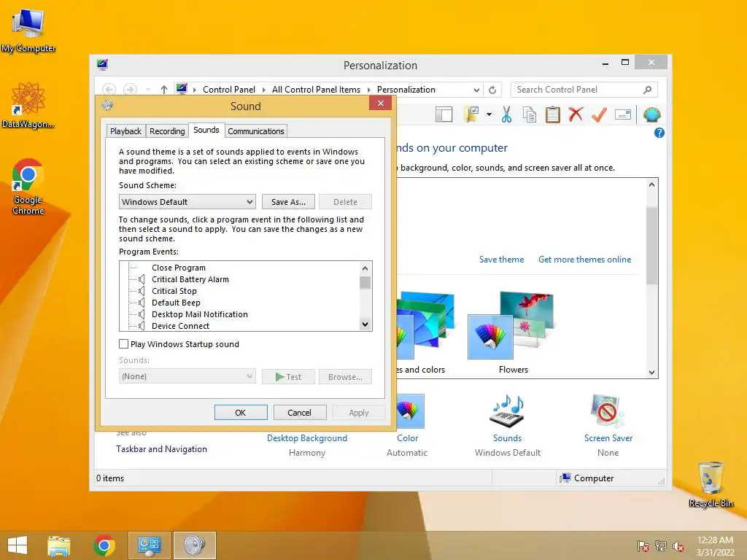Select Desktop Mail Notification event

coord(200,314)
